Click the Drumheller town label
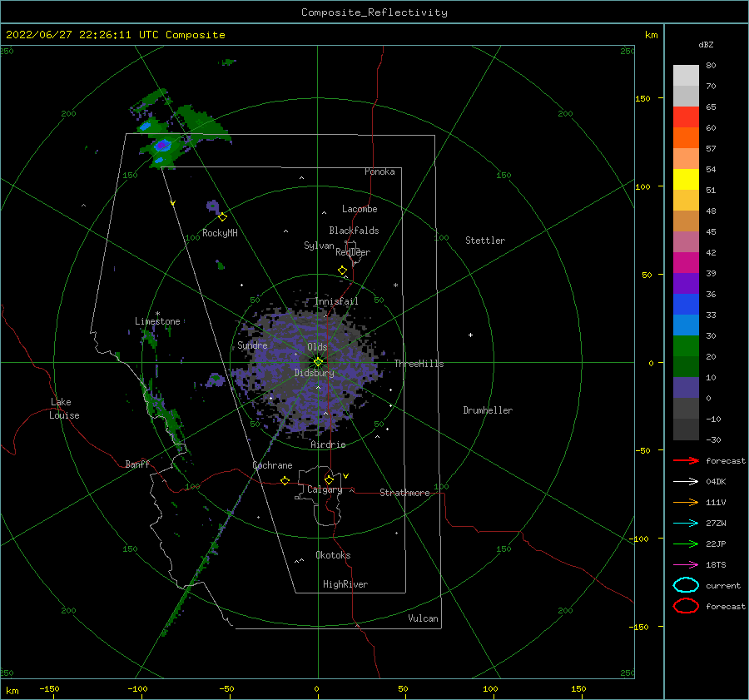 coord(488,410)
